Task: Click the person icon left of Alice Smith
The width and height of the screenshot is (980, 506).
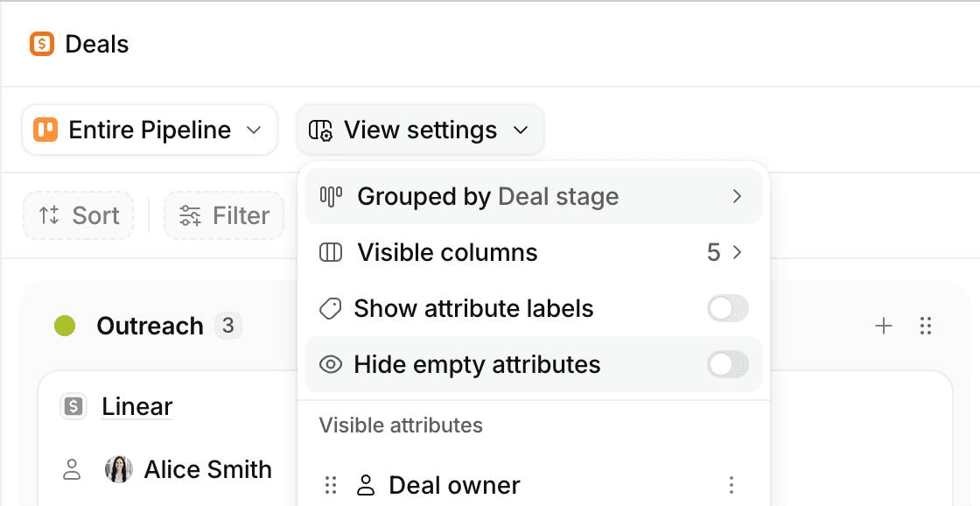Action: coord(73,469)
